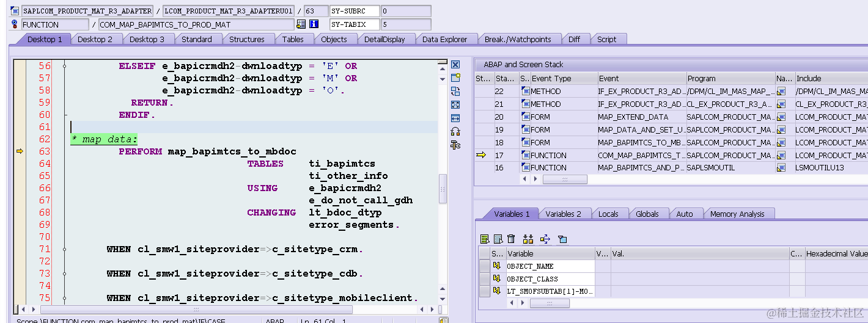868x323 pixels.
Task: Set breakpoint at editor line 63
Action: click(19, 151)
